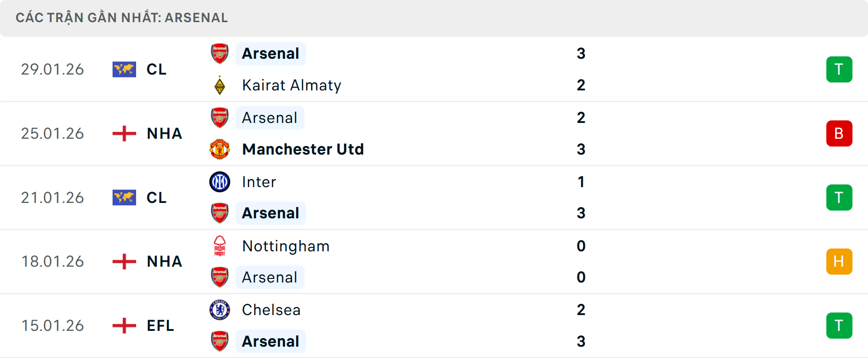Select the NHA competition label on 25.01.26
This screenshot has width=868, height=358.
(164, 133)
